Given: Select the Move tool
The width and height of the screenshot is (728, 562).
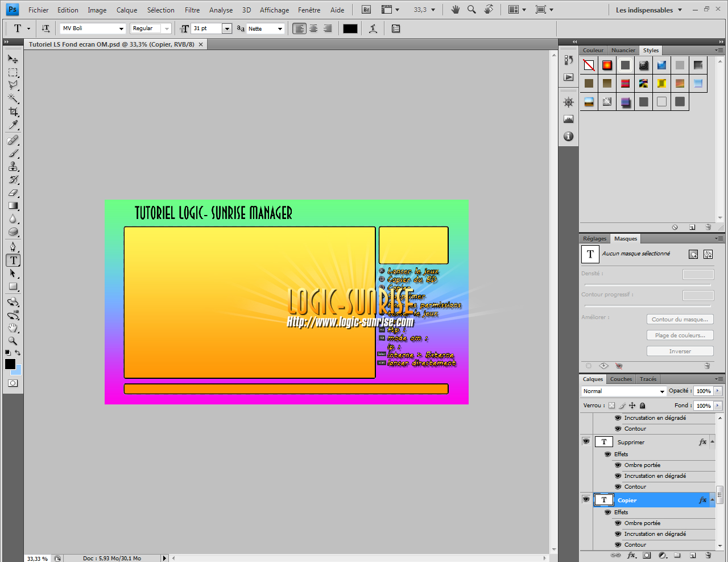Looking at the screenshot, I should [13, 59].
